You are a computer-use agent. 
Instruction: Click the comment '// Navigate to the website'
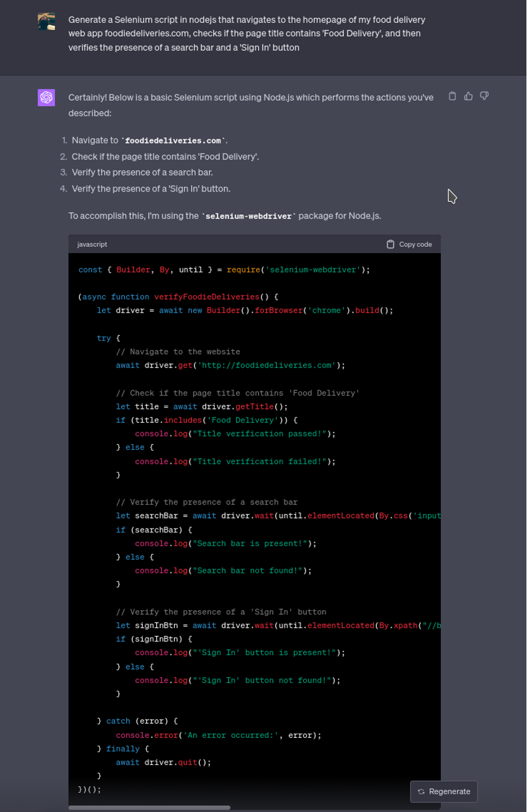178,352
